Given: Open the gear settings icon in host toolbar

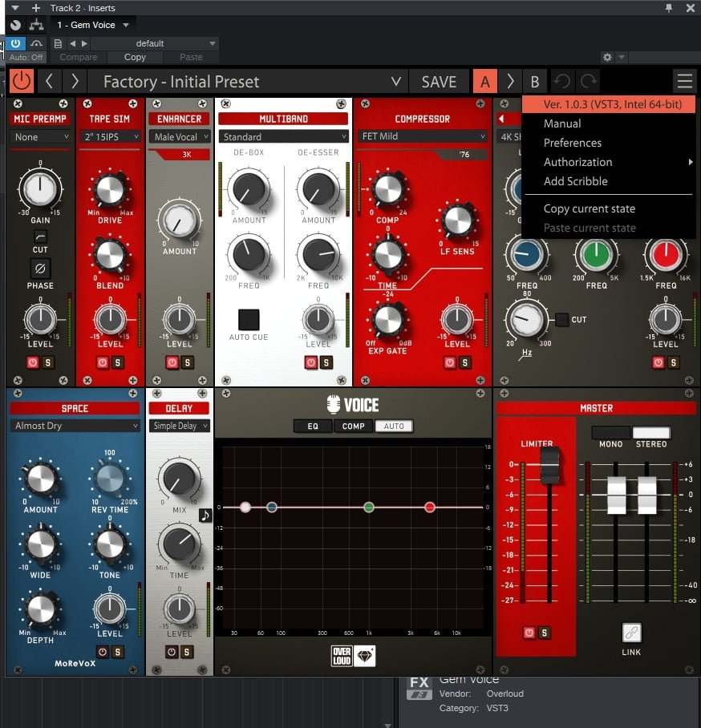Looking at the screenshot, I should [607, 57].
